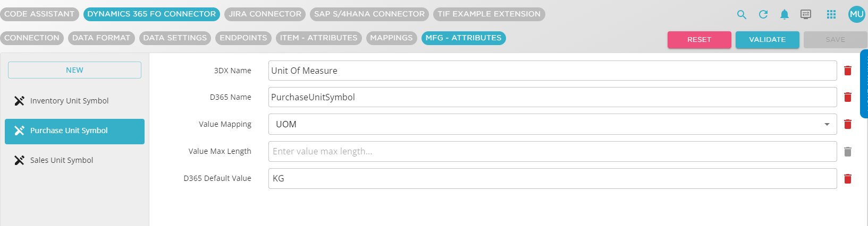Screen dimensions: 868x226
Task: Select the Item - Attributes tab
Action: [x=318, y=38]
